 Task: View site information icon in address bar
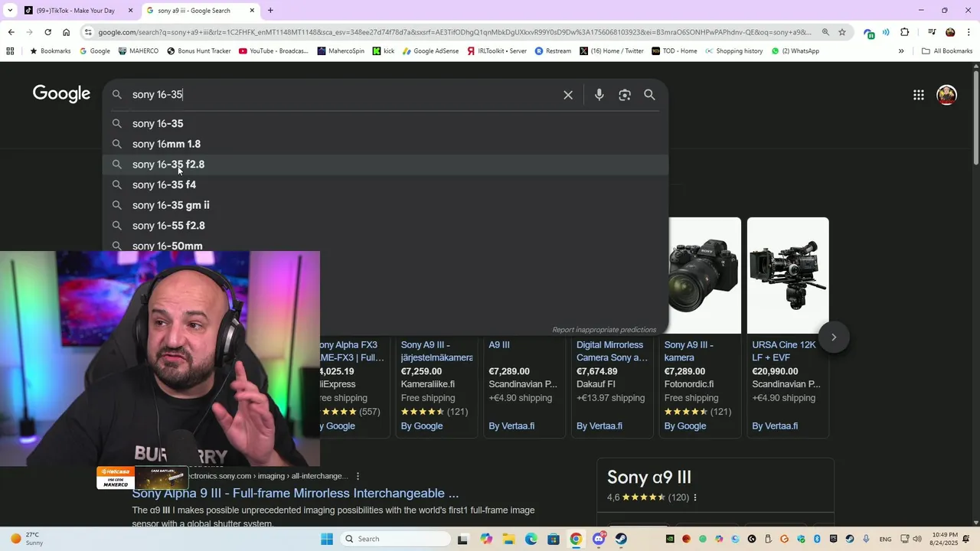click(89, 32)
